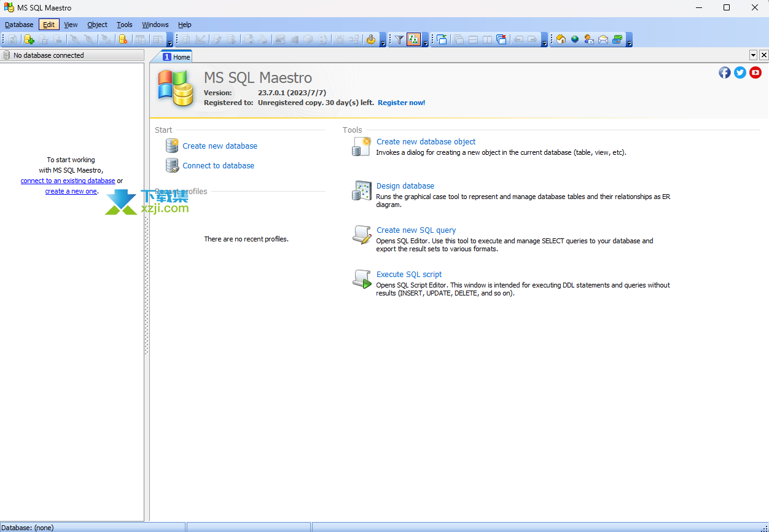Open overflow arrow after the filter toolbar
This screenshot has height=532, width=769.
[x=426, y=41]
